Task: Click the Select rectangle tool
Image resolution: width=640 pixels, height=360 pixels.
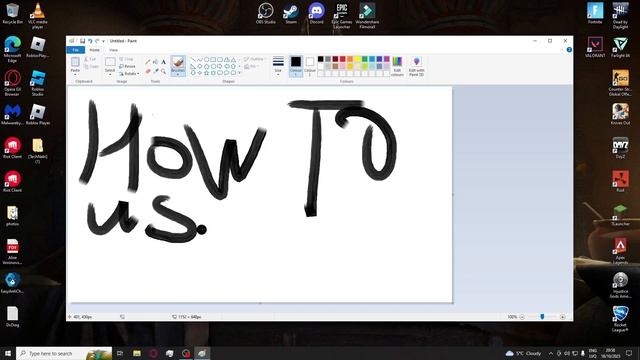Action: 110,62
